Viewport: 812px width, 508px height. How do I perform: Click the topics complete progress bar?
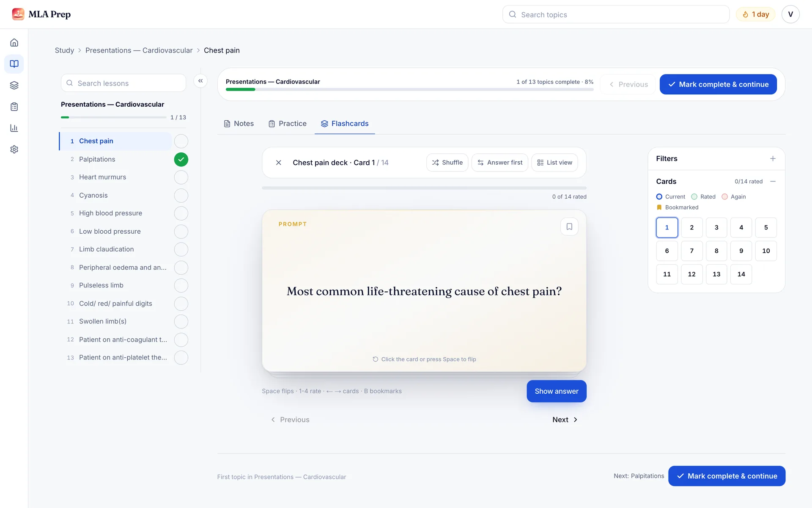coord(410,89)
